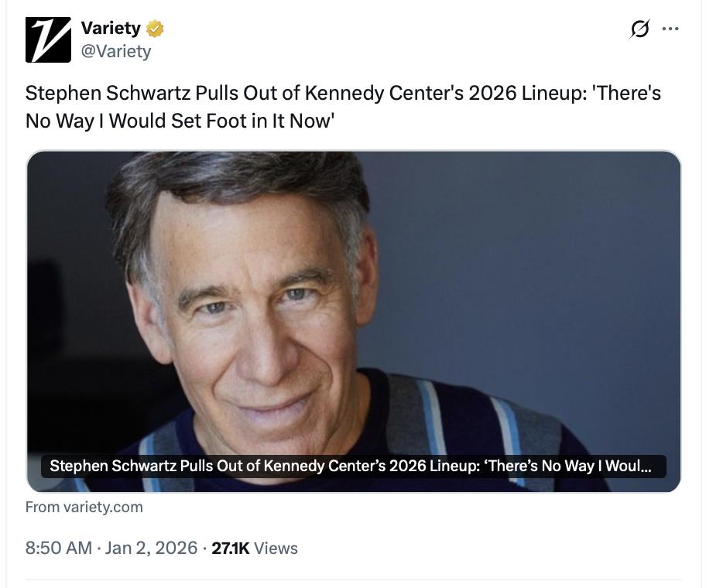Viewport: 706px width, 588px height.
Task: Open the three-dot more options menu
Action: point(670,29)
